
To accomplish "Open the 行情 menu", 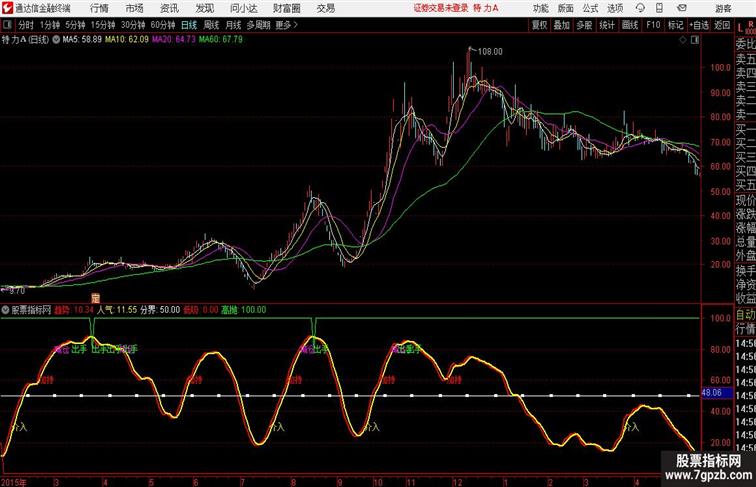I will tap(99, 8).
